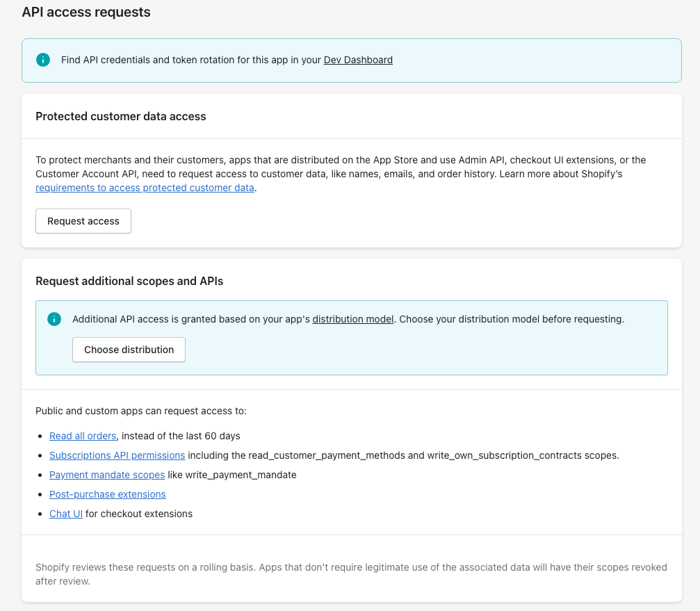Open the Chat UI link
The image size is (700, 611).
pyautogui.click(x=65, y=514)
